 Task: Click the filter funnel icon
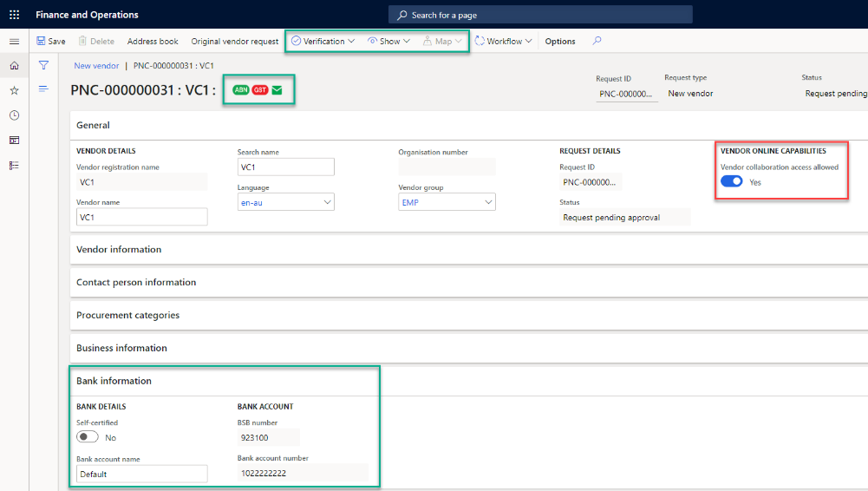click(43, 65)
